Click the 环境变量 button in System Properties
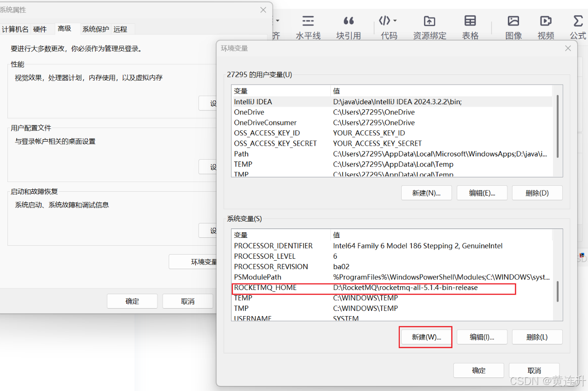The width and height of the screenshot is (588, 391). 193,262
